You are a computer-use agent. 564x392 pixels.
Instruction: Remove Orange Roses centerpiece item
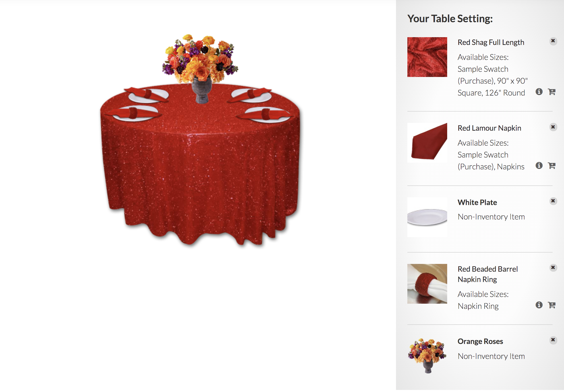(x=553, y=340)
